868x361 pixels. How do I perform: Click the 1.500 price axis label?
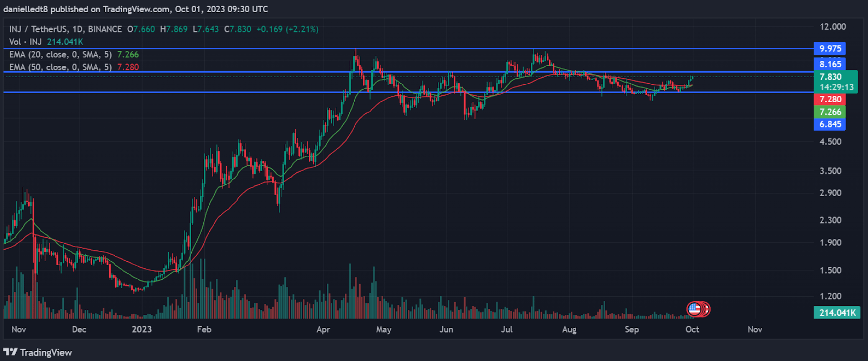point(830,270)
